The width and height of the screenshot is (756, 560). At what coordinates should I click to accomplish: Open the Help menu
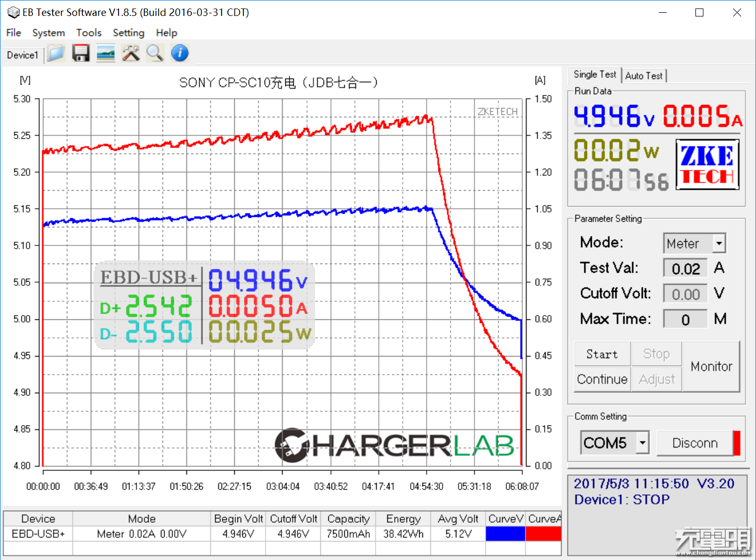[x=166, y=32]
